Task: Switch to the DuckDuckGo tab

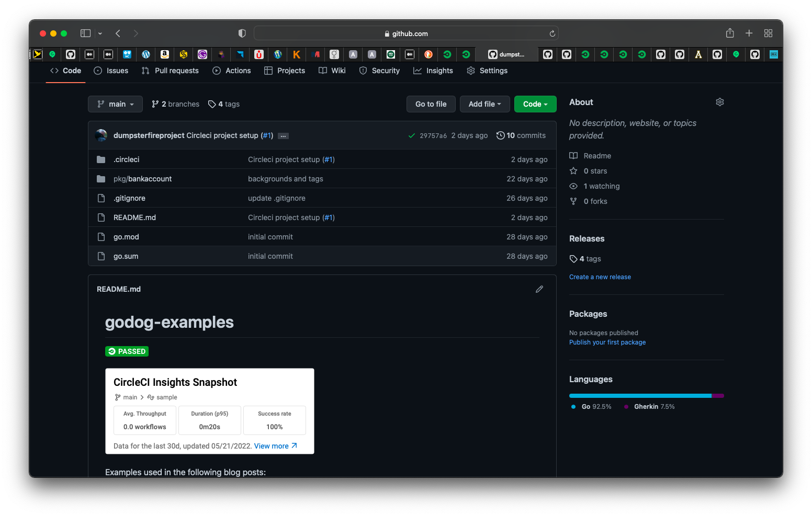Action: pos(428,54)
